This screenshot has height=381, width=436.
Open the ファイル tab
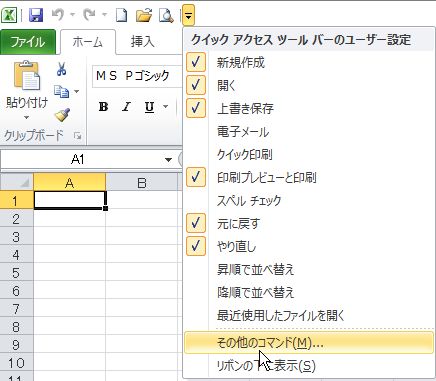(28, 42)
